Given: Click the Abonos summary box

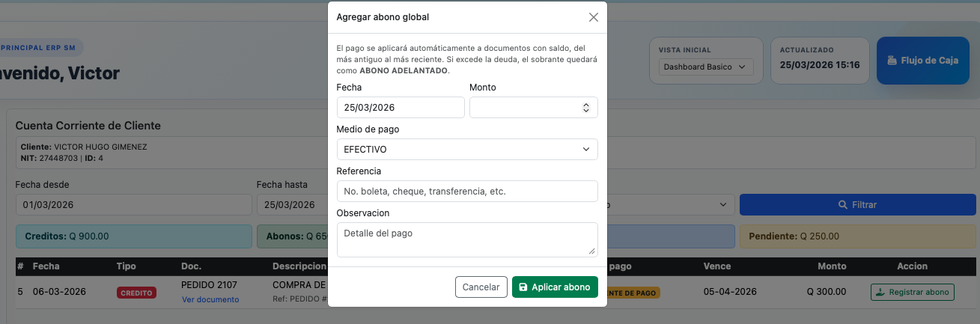Looking at the screenshot, I should coord(292,236).
